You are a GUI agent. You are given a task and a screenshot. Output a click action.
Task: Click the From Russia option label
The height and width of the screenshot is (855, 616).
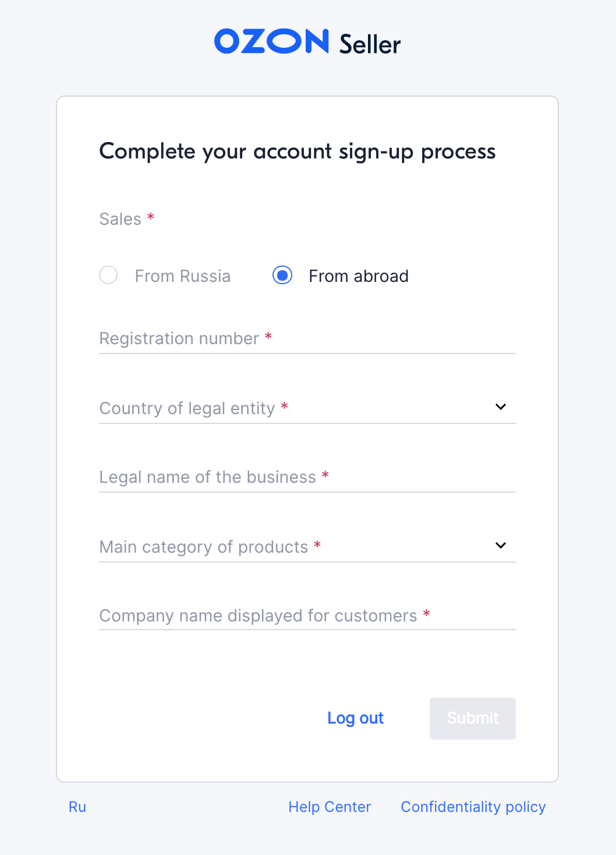pyautogui.click(x=182, y=276)
